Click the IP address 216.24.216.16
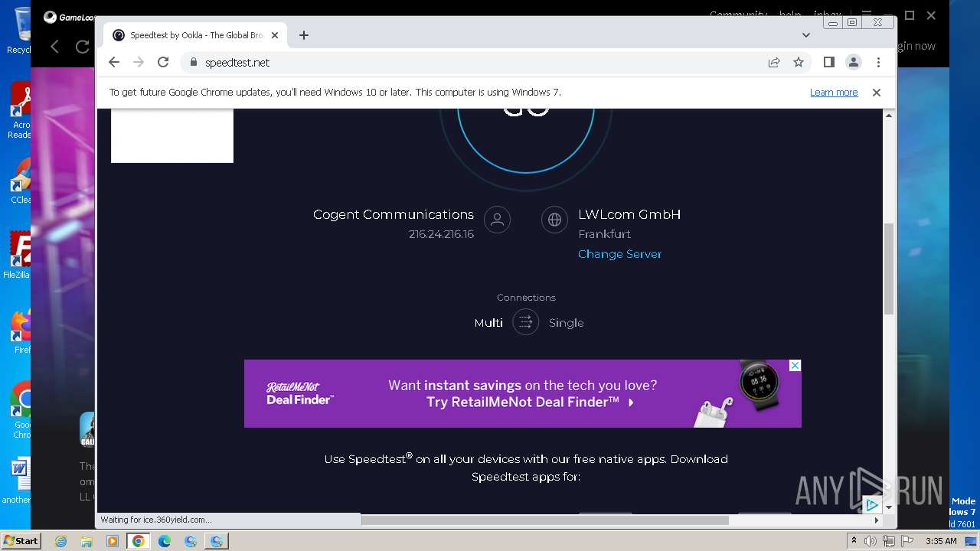 pos(441,234)
